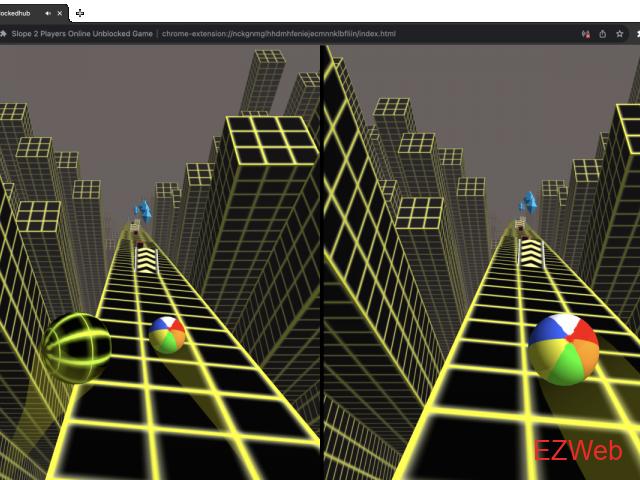Open a new browser tab
Image resolution: width=640 pixels, height=480 pixels.
point(80,13)
